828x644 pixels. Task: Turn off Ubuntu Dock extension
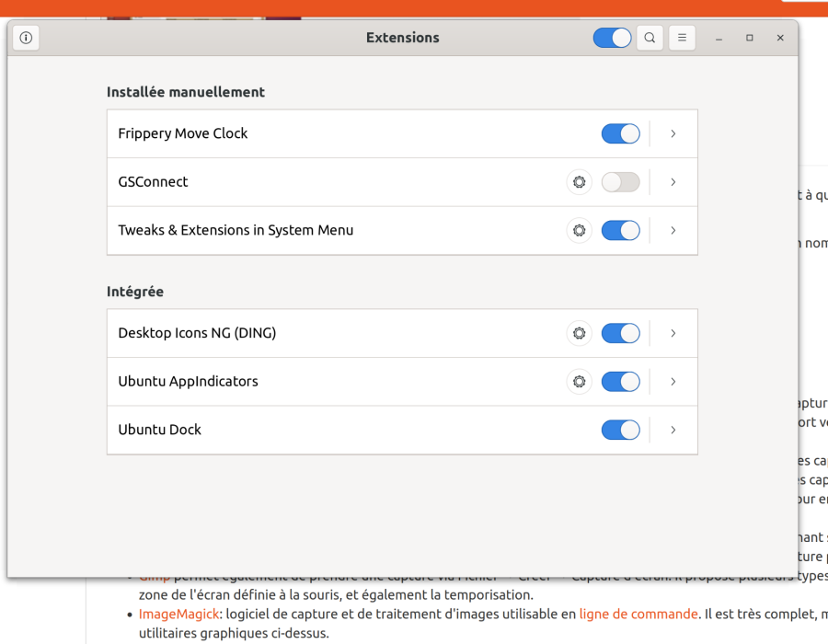click(620, 431)
